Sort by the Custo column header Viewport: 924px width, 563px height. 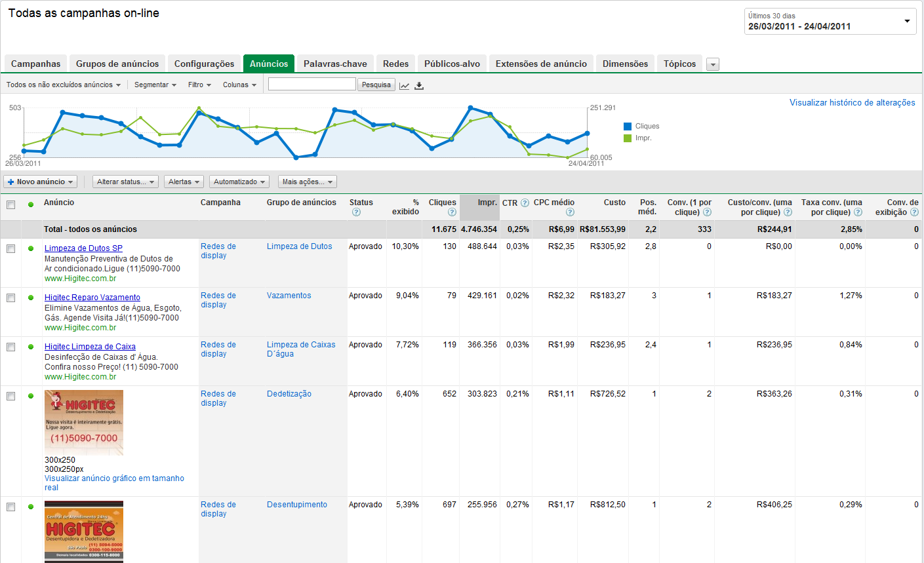(x=614, y=203)
